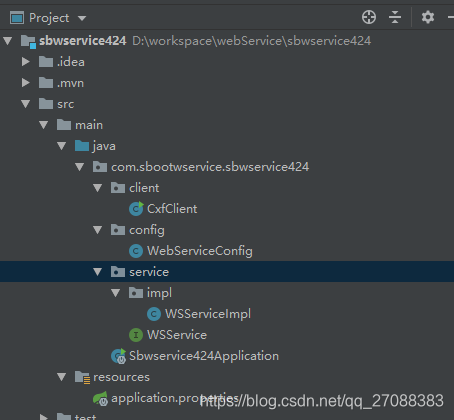Click the Project panel window icon

pos(17,18)
